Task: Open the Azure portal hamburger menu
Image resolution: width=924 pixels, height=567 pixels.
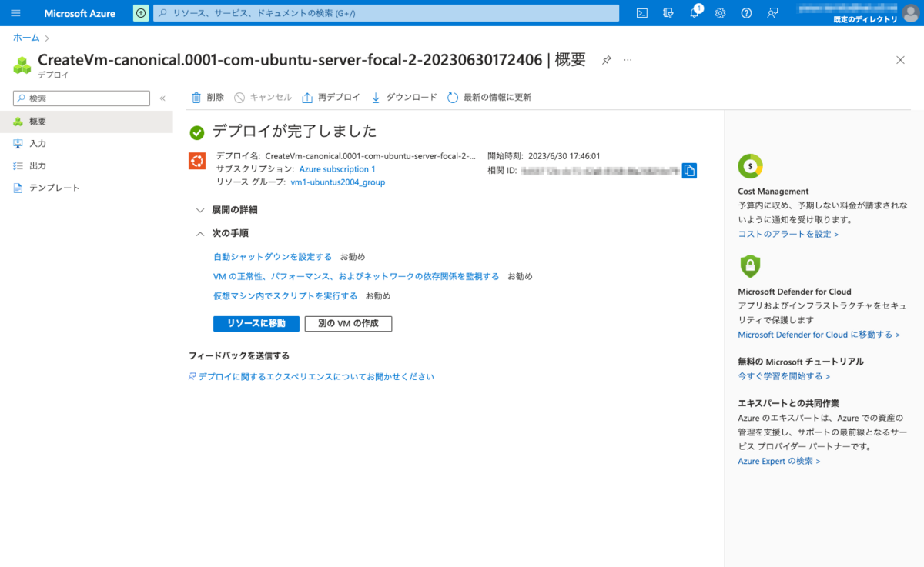Action: coord(15,13)
